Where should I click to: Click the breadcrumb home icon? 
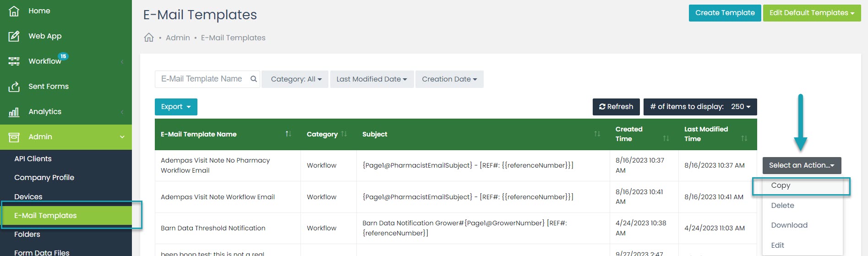click(149, 38)
